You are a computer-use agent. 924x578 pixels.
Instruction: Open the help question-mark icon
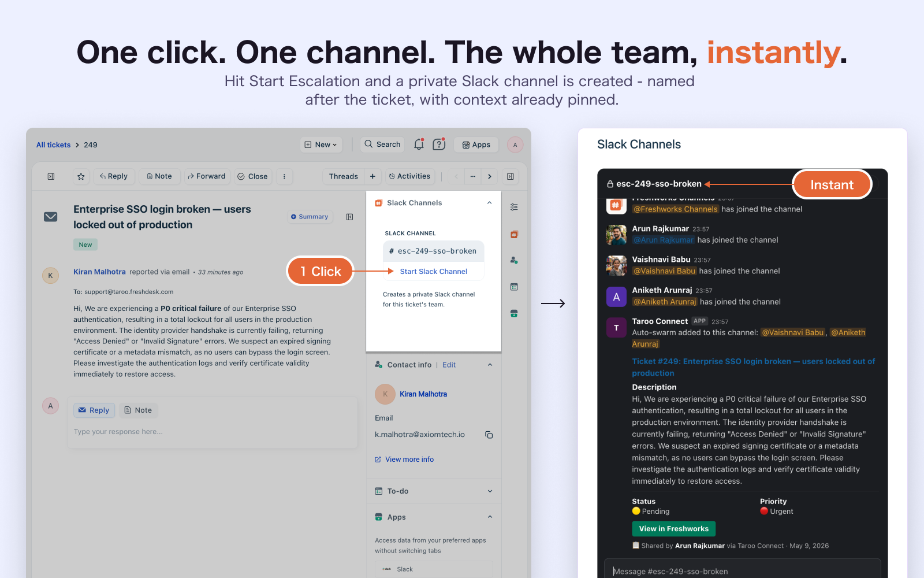click(x=439, y=144)
